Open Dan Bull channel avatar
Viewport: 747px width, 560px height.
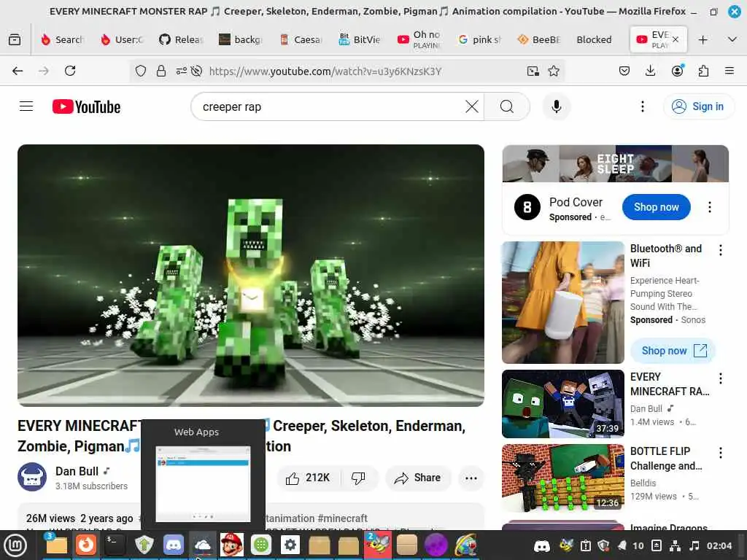32,477
